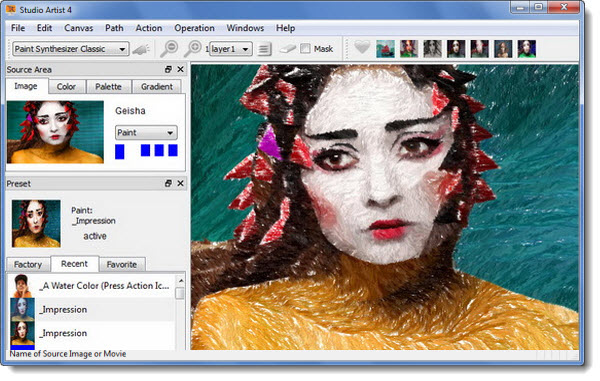The image size is (600, 381).
Task: Open the Action menu
Action: (149, 28)
